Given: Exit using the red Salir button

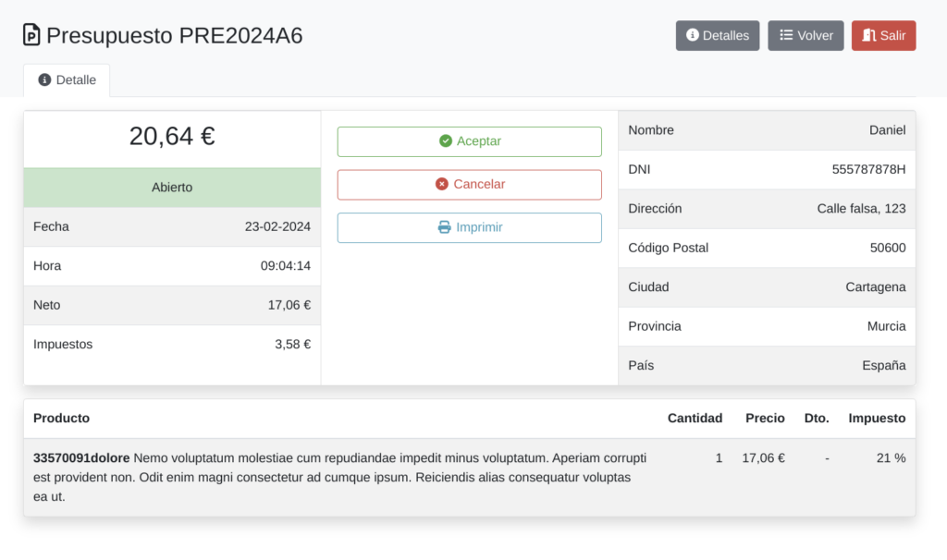Looking at the screenshot, I should point(883,36).
